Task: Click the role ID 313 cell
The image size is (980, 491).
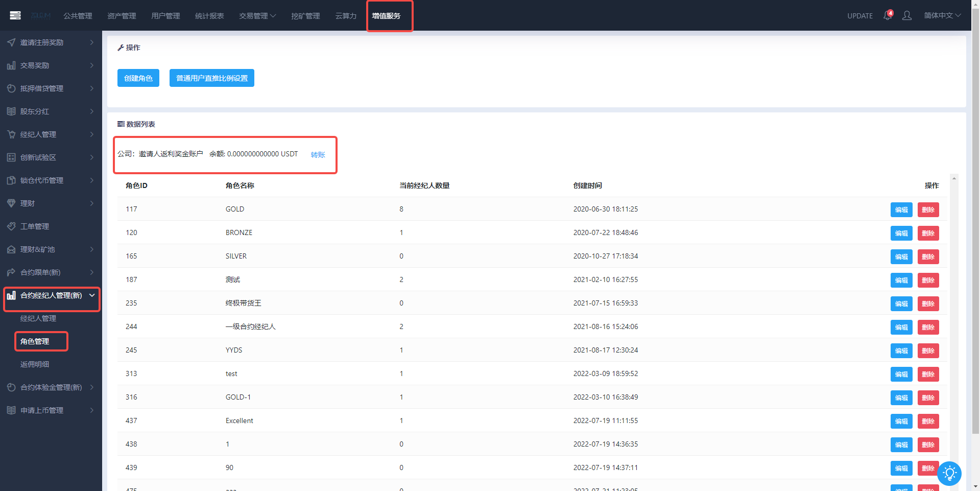Action: tap(131, 373)
